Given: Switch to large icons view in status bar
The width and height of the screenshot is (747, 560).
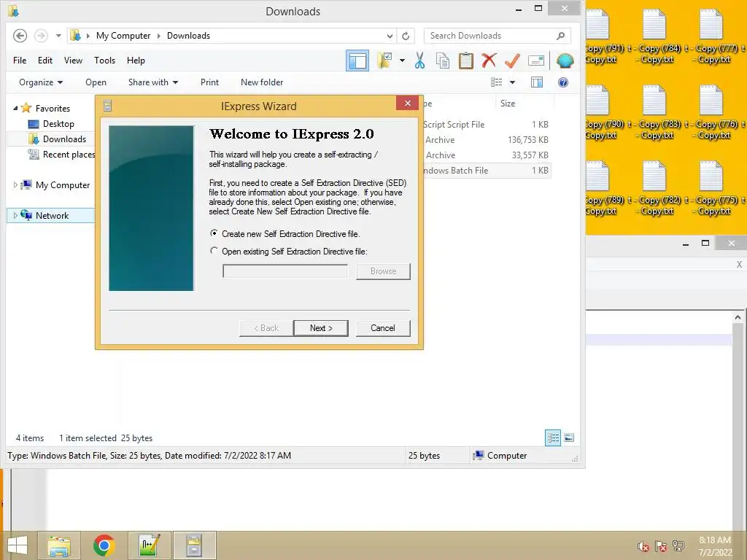Looking at the screenshot, I should pos(569,437).
